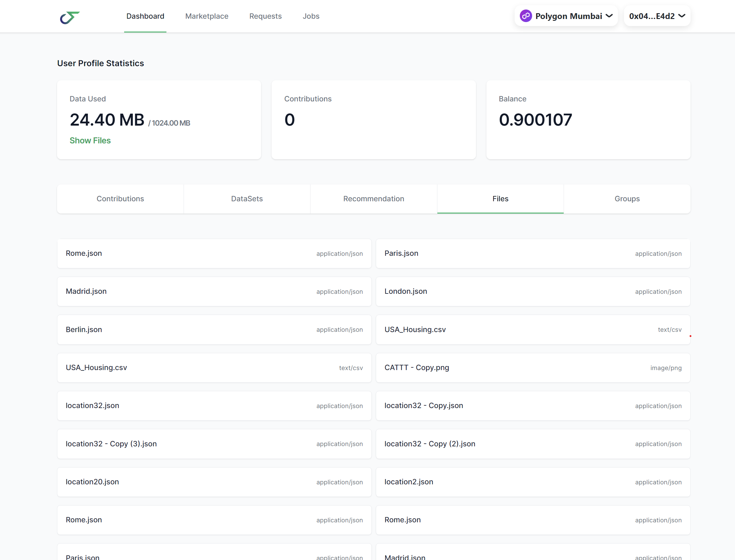
Task: Open the Recommendation tab
Action: [374, 199]
